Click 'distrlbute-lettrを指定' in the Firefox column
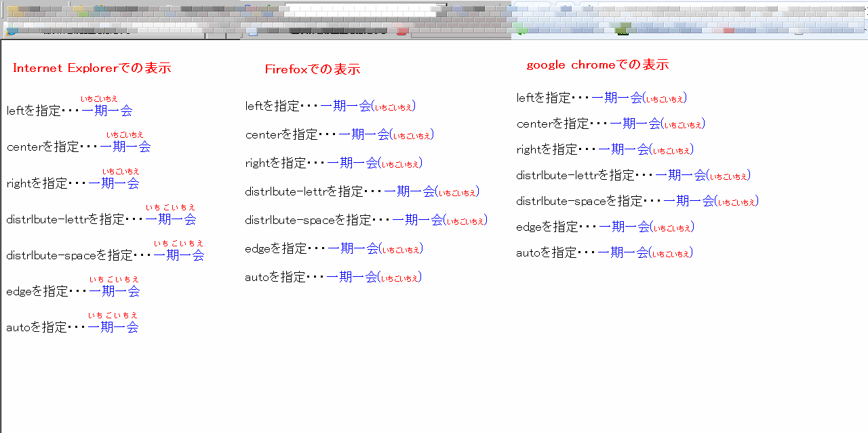 tap(304, 191)
